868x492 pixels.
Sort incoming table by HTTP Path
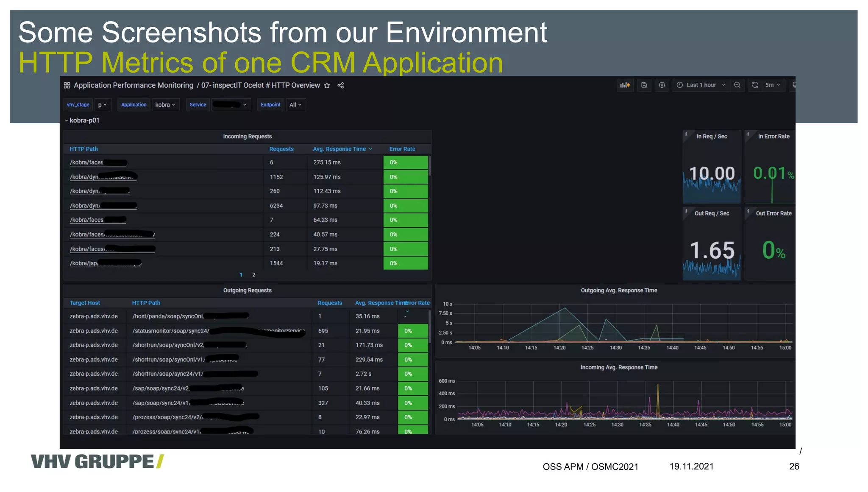(x=84, y=149)
